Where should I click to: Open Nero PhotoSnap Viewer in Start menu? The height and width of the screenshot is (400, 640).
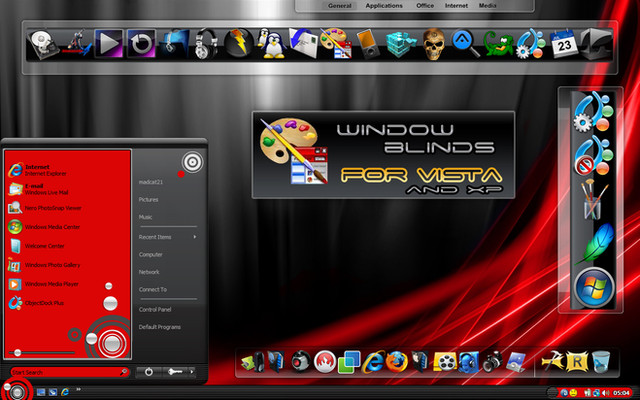45,208
